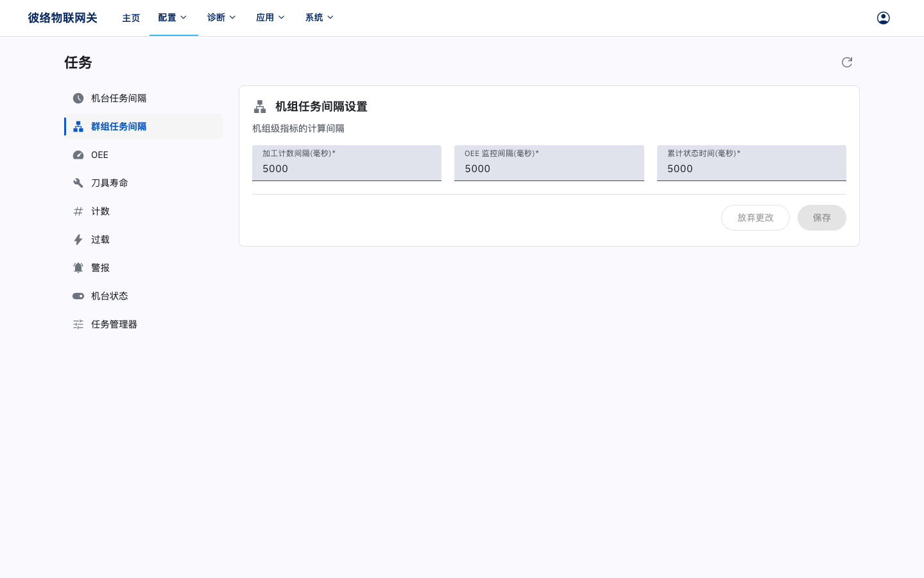The height and width of the screenshot is (578, 924).
Task: Expand the 应用 dropdown menu
Action: click(271, 18)
